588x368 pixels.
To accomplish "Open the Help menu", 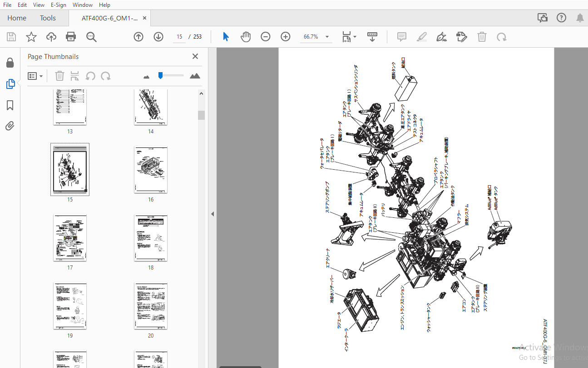I will [x=104, y=5].
